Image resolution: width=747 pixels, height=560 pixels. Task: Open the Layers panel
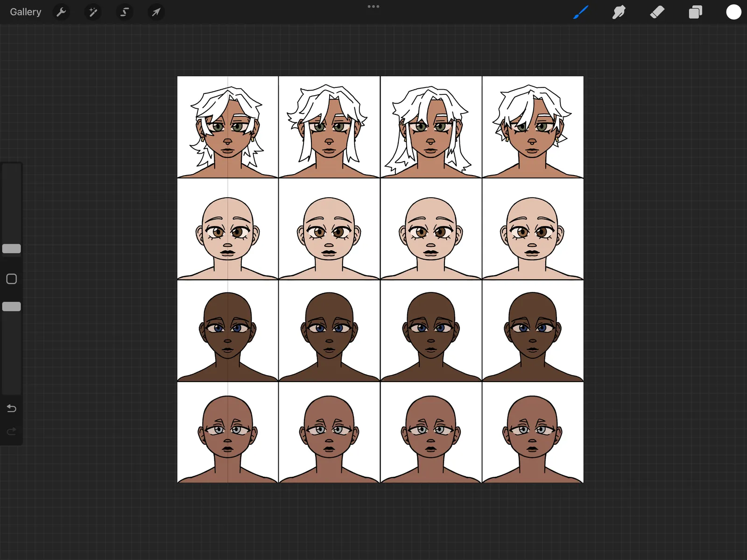click(x=695, y=12)
